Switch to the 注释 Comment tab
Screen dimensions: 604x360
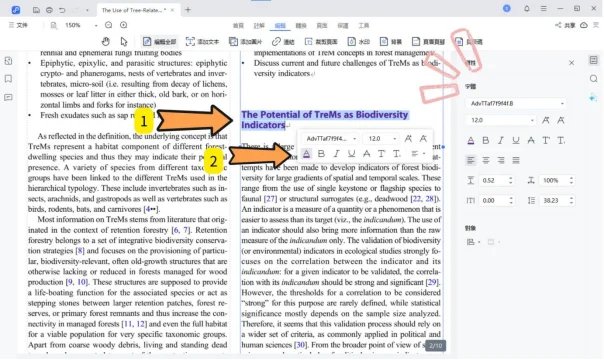pyautogui.click(x=259, y=25)
